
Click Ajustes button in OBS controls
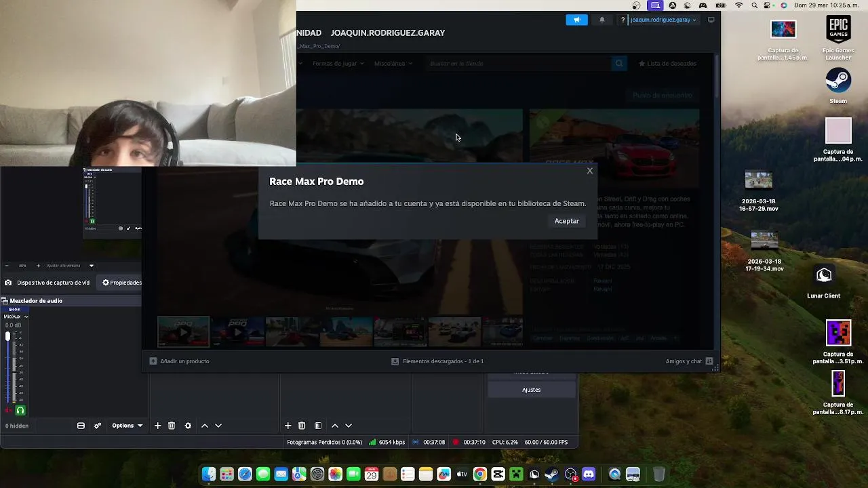(x=532, y=390)
